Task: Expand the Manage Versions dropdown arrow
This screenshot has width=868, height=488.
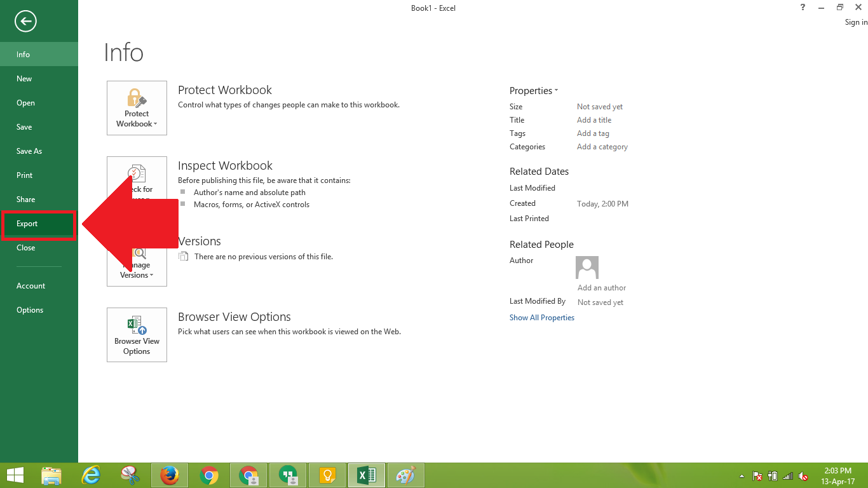Action: click(x=153, y=275)
